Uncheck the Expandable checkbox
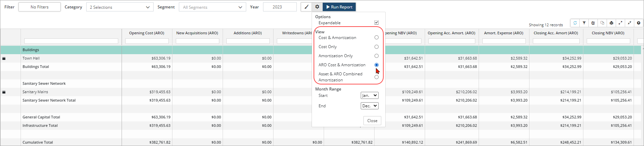The width and height of the screenshot is (644, 146). click(376, 23)
